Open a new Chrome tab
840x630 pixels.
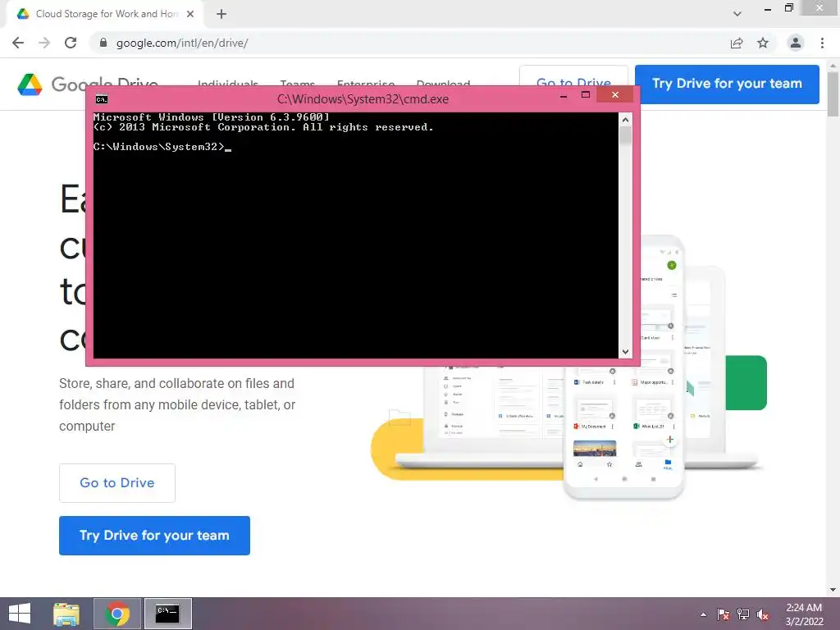pyautogui.click(x=221, y=14)
